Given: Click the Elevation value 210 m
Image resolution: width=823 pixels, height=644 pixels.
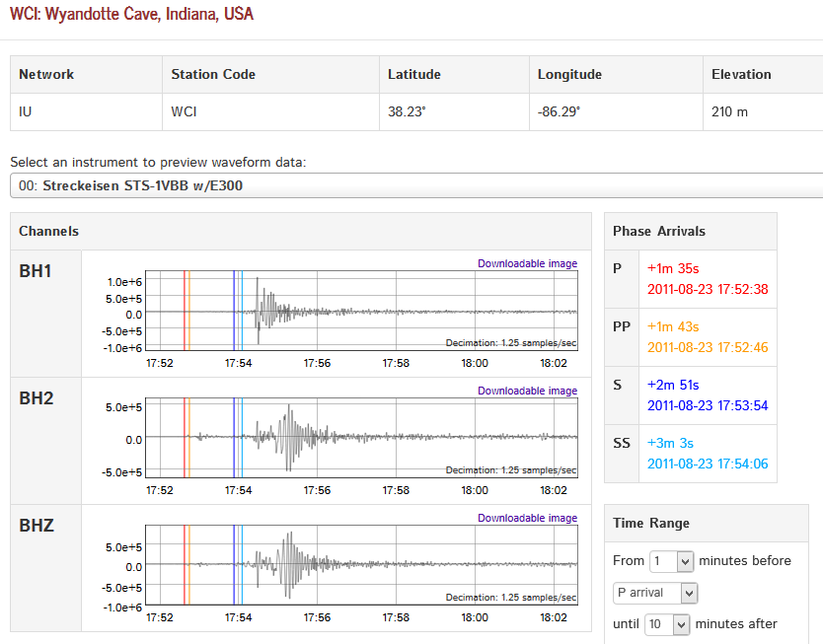Looking at the screenshot, I should pos(729,111).
